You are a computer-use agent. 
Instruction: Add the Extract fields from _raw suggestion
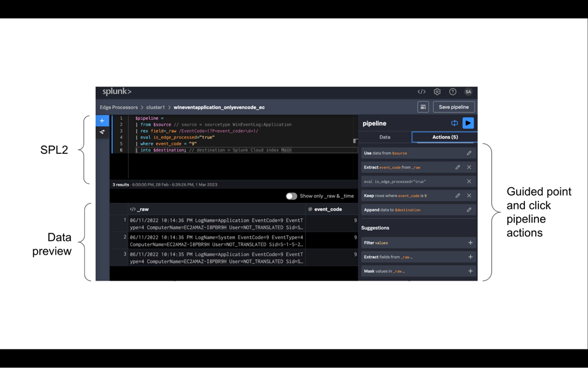[x=470, y=257]
